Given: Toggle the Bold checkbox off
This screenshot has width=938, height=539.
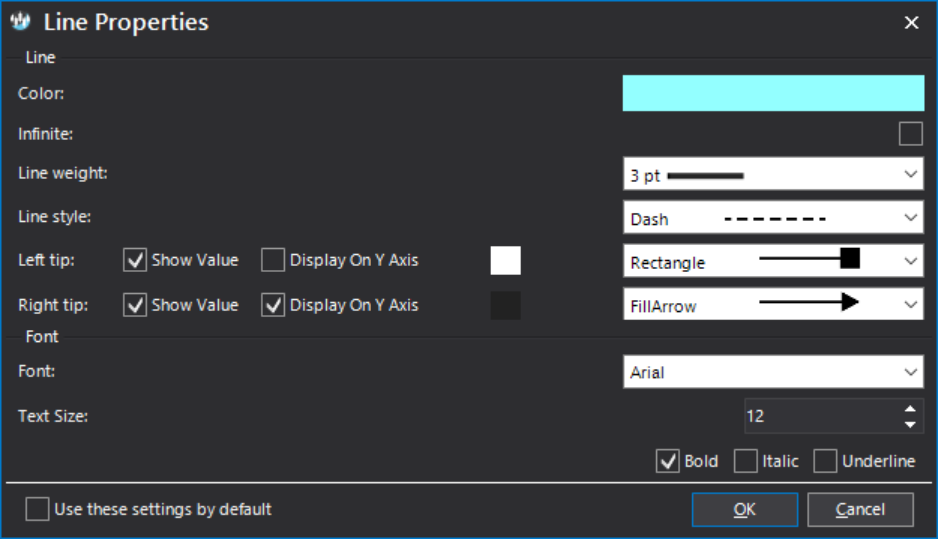Looking at the screenshot, I should [668, 461].
